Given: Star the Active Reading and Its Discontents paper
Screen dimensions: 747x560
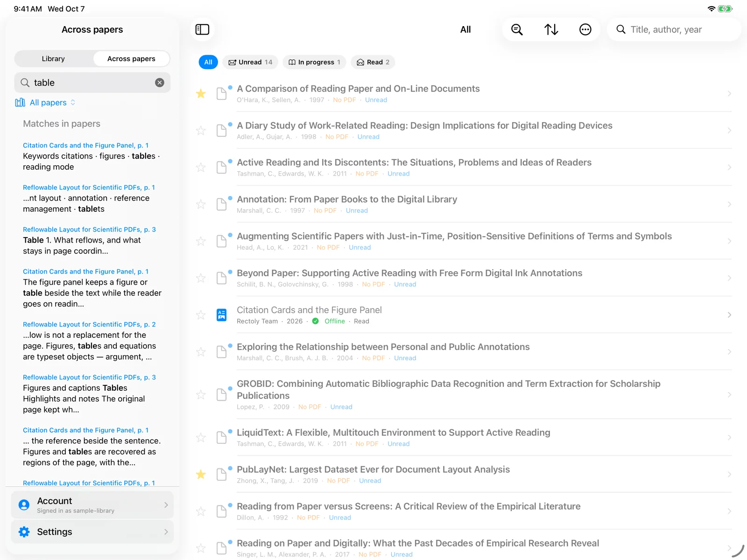Looking at the screenshot, I should pyautogui.click(x=201, y=168).
